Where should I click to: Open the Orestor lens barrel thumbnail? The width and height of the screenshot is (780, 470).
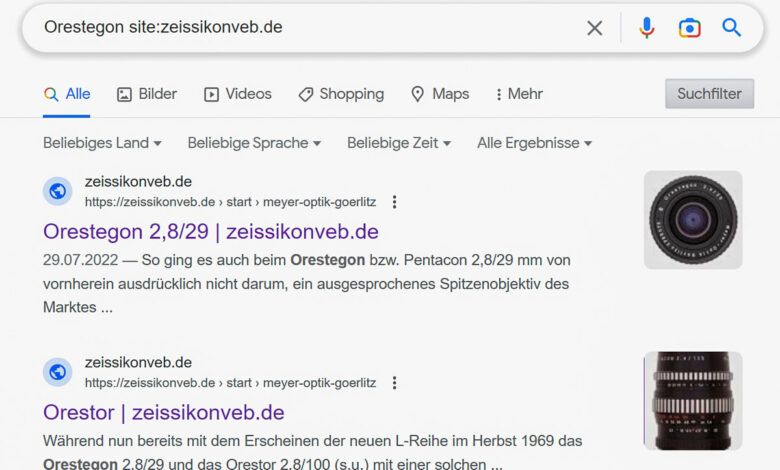tap(693, 401)
